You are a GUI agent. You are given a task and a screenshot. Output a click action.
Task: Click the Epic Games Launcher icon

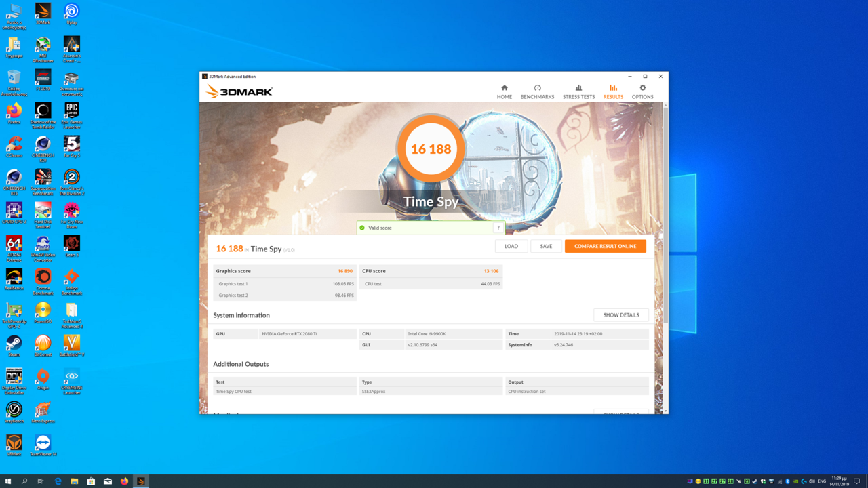pos(71,116)
